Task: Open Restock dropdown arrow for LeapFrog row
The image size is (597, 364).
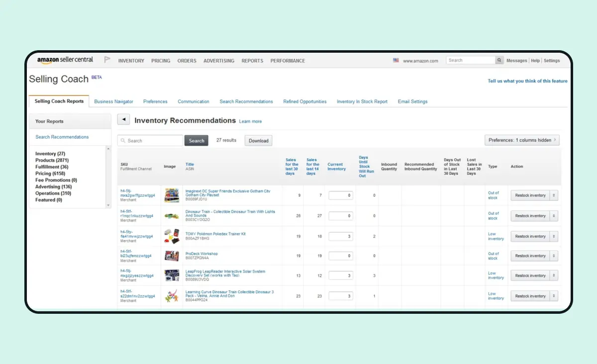Action: click(554, 275)
